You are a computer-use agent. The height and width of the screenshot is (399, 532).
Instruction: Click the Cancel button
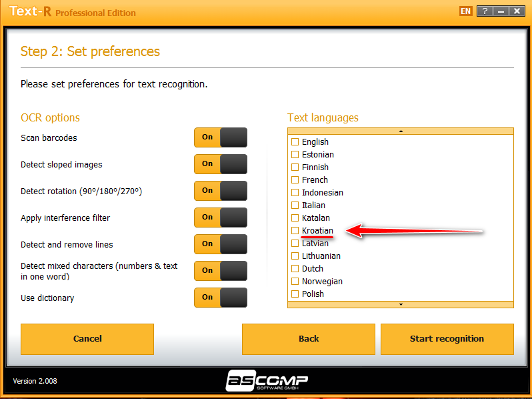(x=87, y=339)
